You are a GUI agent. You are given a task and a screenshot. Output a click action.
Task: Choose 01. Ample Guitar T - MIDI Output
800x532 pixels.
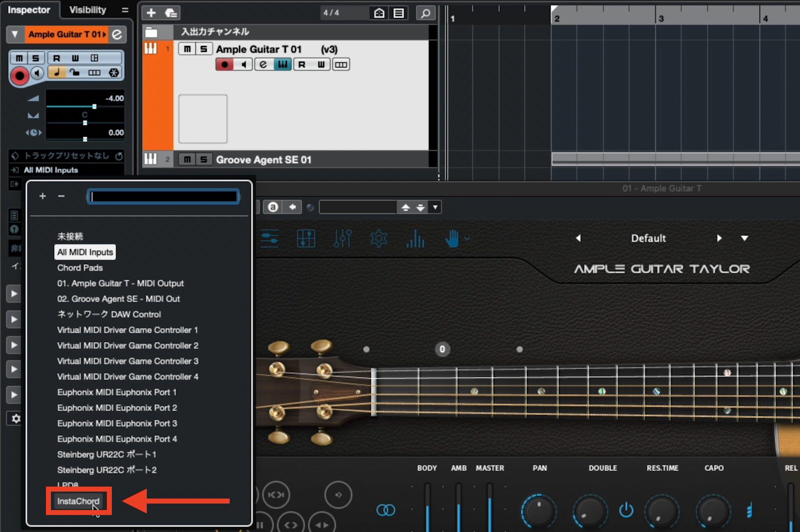[x=120, y=283]
